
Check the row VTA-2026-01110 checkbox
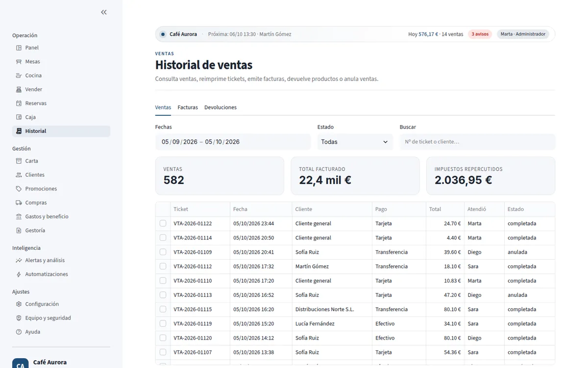click(163, 281)
